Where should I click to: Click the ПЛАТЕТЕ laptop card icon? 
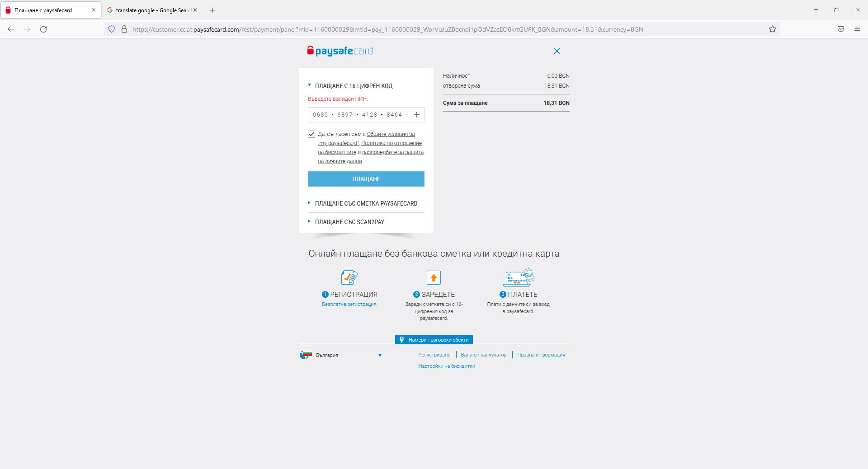click(519, 277)
